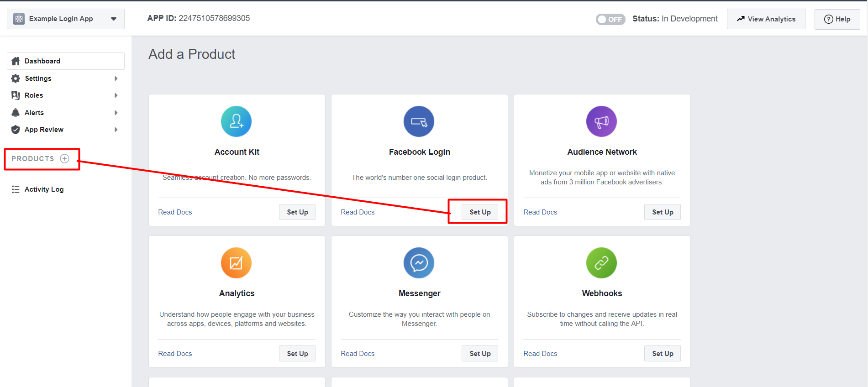This screenshot has width=868, height=387.
Task: Click the App Review shield icon
Action: [16, 130]
